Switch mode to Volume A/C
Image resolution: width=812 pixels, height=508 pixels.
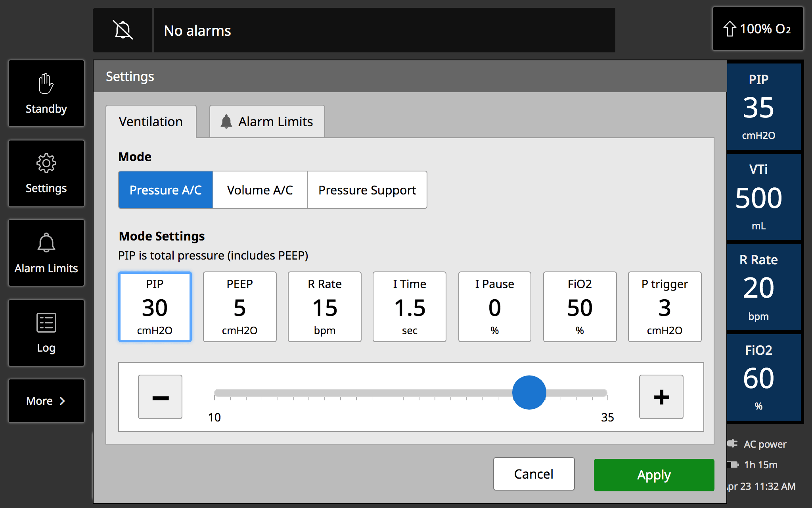click(260, 190)
